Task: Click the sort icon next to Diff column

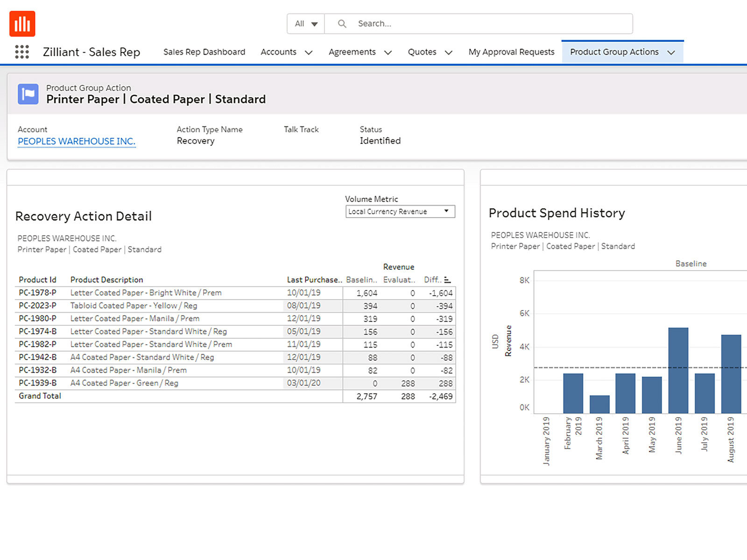Action: click(x=447, y=280)
